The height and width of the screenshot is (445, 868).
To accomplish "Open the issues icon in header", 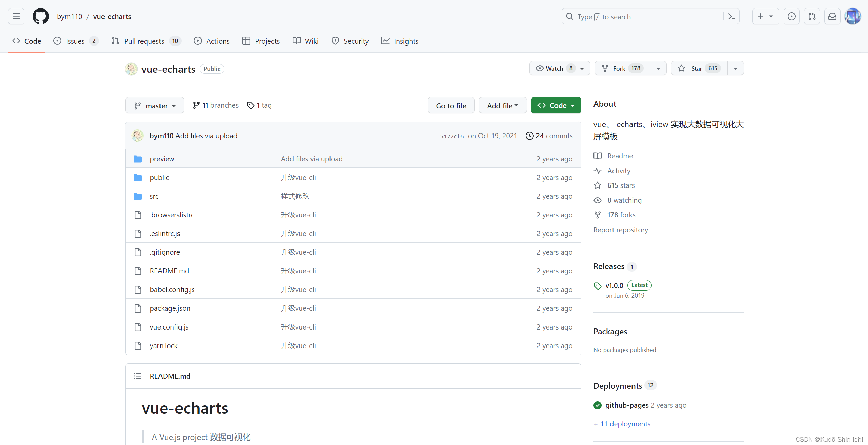I will coord(791,16).
